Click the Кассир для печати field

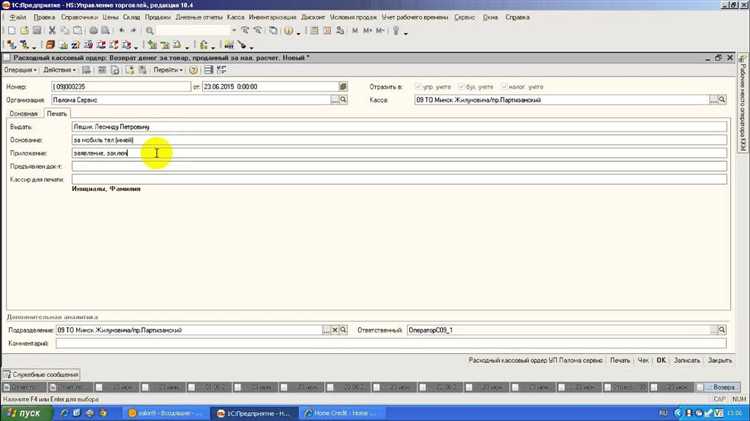(x=399, y=179)
